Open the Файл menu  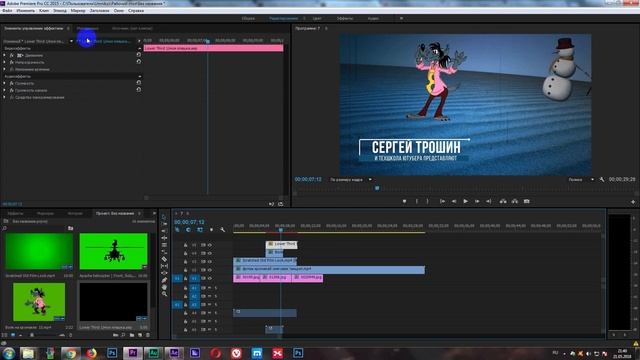pyautogui.click(x=7, y=11)
